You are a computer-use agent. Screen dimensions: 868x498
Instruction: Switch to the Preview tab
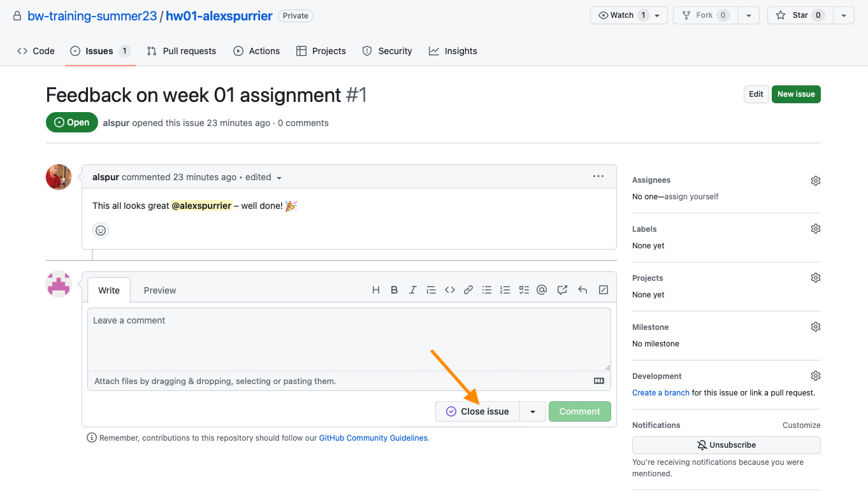coord(159,290)
